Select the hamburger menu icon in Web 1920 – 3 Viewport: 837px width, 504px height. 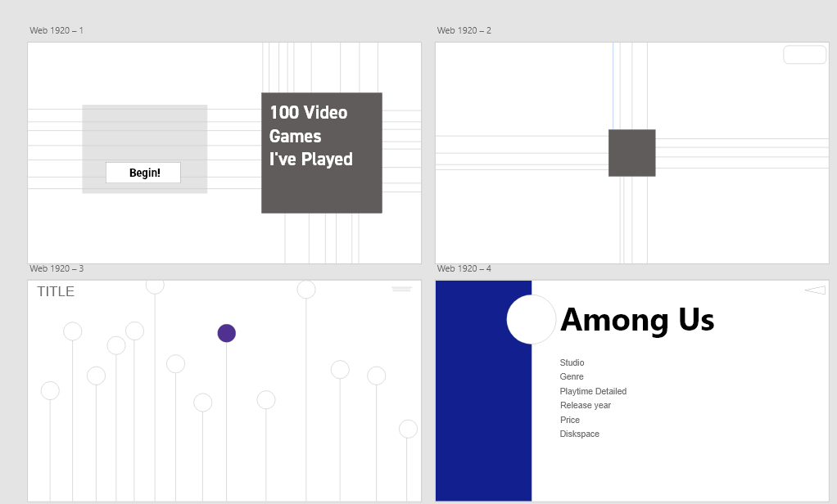402,289
